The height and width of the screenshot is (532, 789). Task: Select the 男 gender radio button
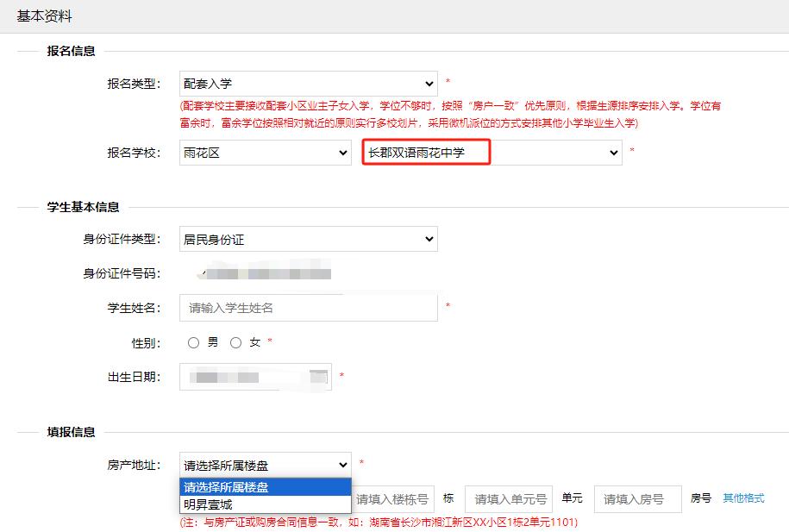pos(194,342)
